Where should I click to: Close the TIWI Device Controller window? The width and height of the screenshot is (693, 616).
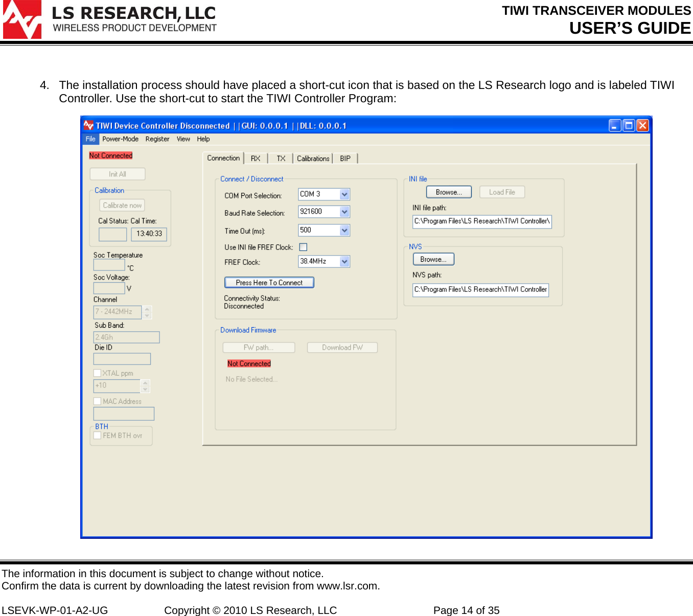(642, 125)
